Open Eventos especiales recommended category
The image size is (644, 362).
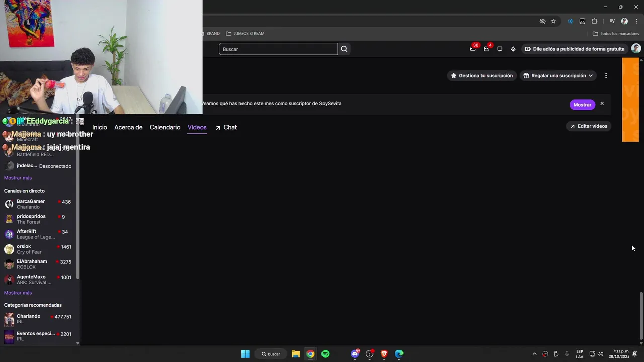pos(38,336)
